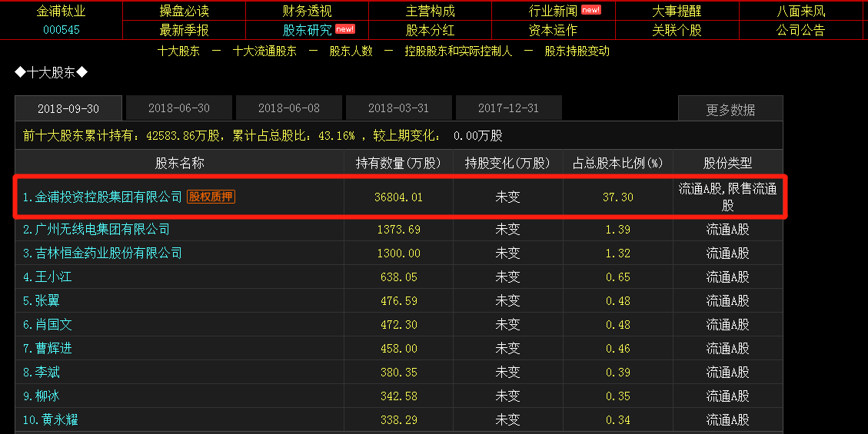
Task: Click the ratio value 0.65
Action: (618, 277)
